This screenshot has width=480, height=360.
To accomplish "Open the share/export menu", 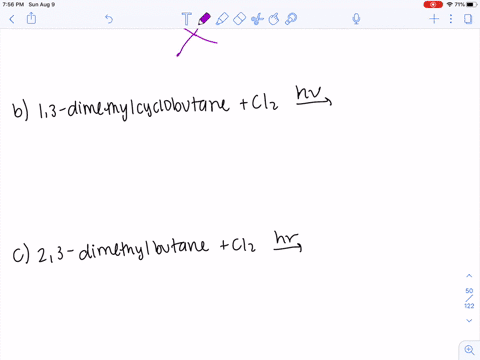I will coord(31,18).
